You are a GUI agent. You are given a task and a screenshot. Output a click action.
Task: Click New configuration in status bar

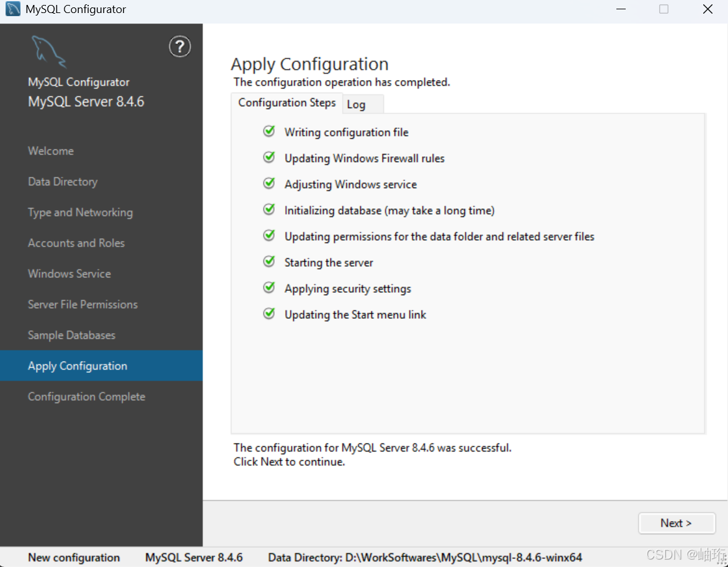pos(74,557)
